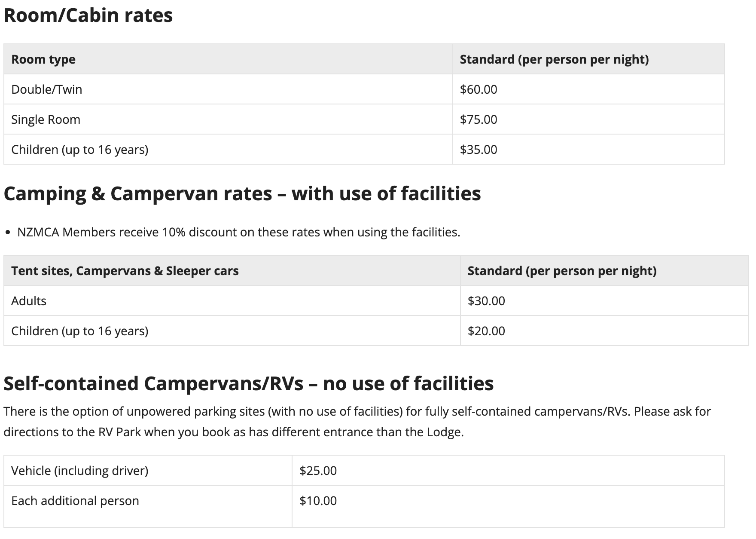Select the Adults camping row label

(29, 301)
